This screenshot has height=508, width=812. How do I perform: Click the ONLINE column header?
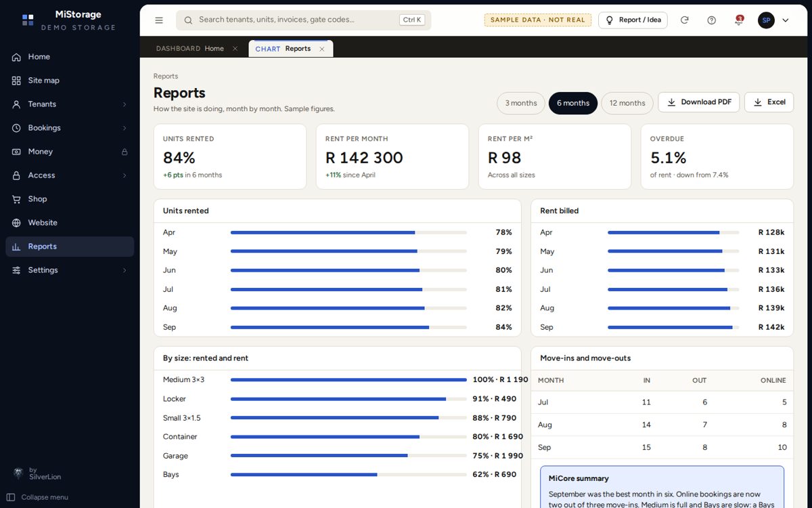tap(773, 381)
